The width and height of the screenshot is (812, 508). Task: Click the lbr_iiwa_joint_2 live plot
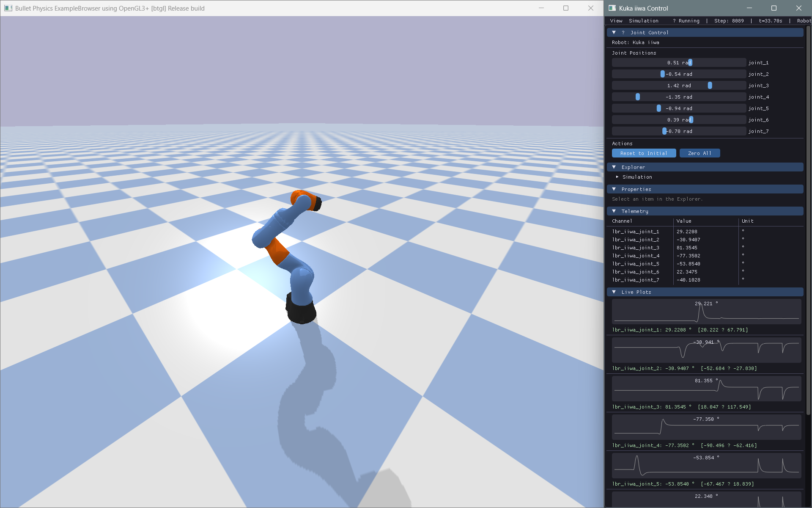tap(706, 350)
